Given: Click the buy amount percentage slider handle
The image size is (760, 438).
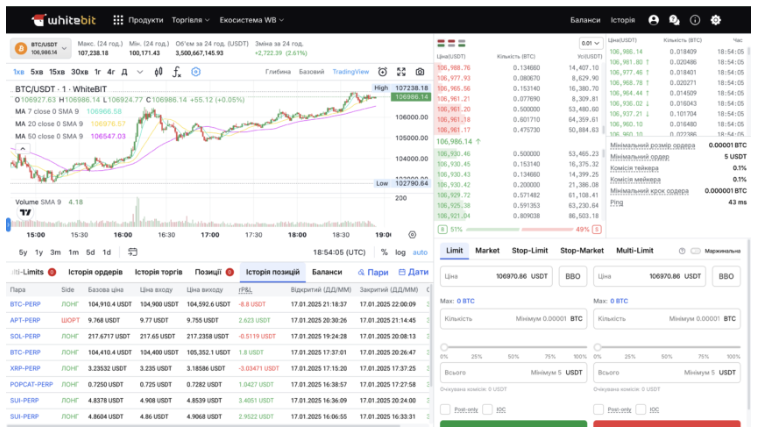Looking at the screenshot, I should coord(444,347).
